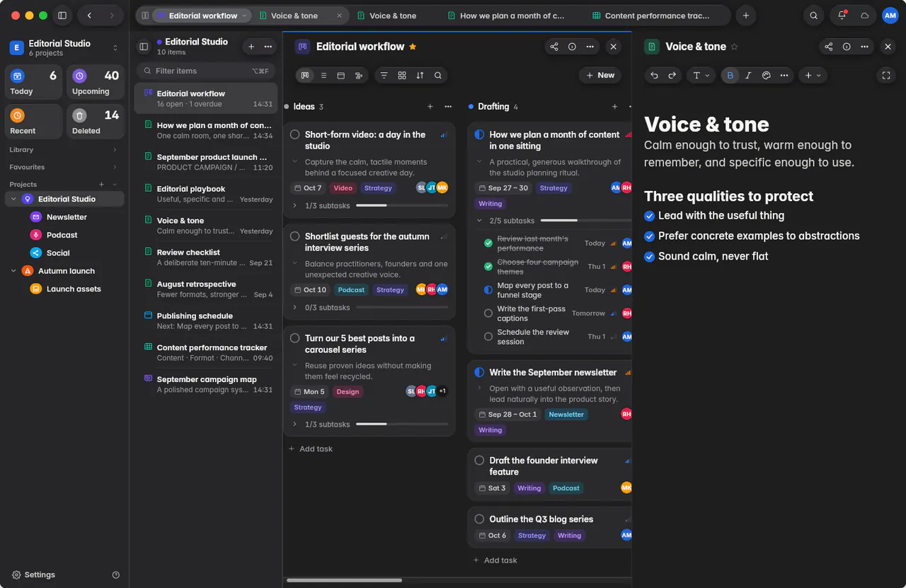Screen dimensions: 906x588
Task: Click the Filter items search field
Action: click(x=205, y=71)
